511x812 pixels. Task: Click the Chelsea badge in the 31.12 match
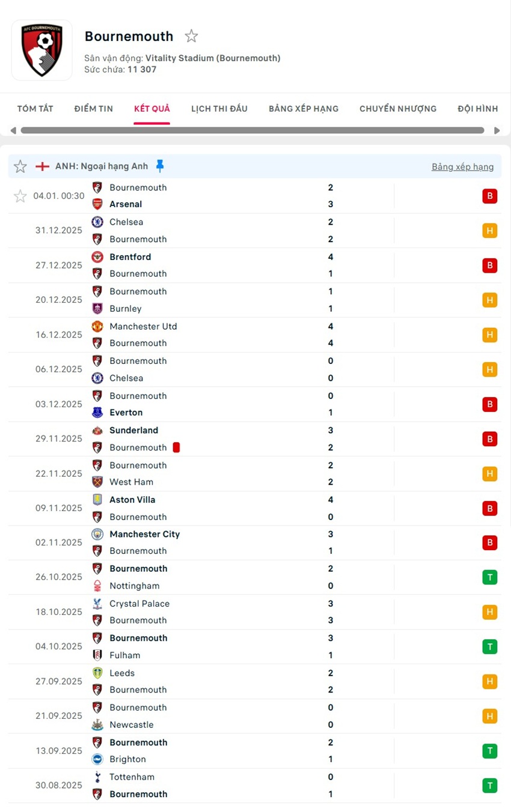[97, 222]
